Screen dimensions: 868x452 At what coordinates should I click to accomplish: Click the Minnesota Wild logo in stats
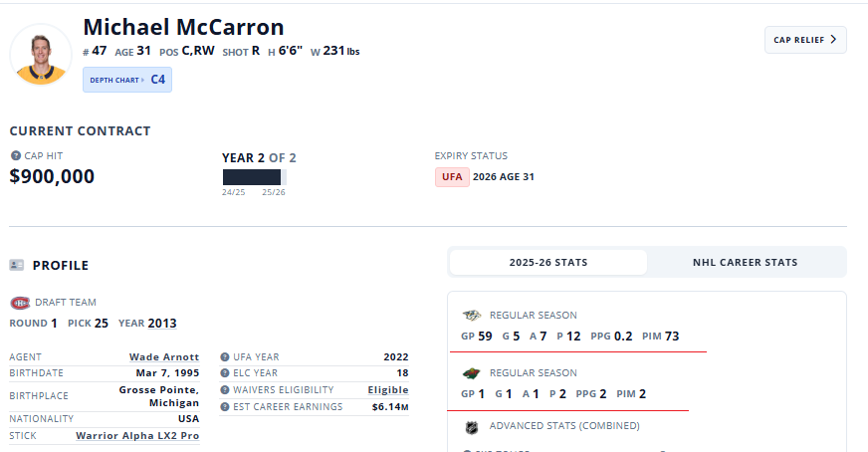click(x=471, y=373)
